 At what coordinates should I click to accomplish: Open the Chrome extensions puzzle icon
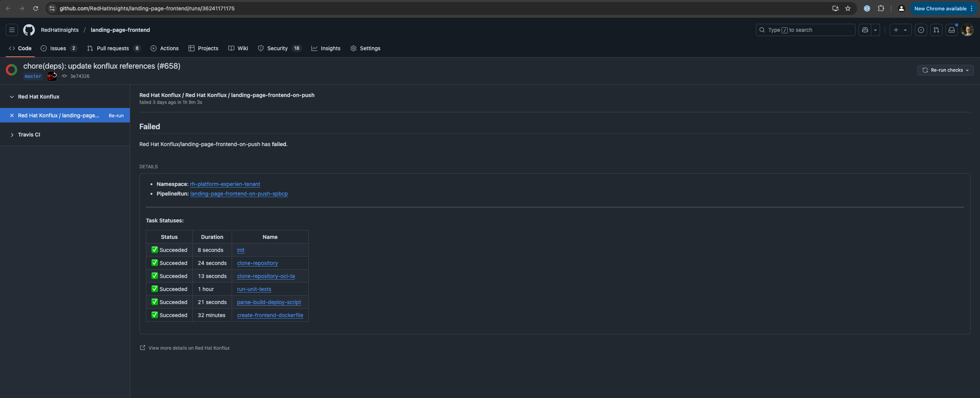[x=881, y=8]
